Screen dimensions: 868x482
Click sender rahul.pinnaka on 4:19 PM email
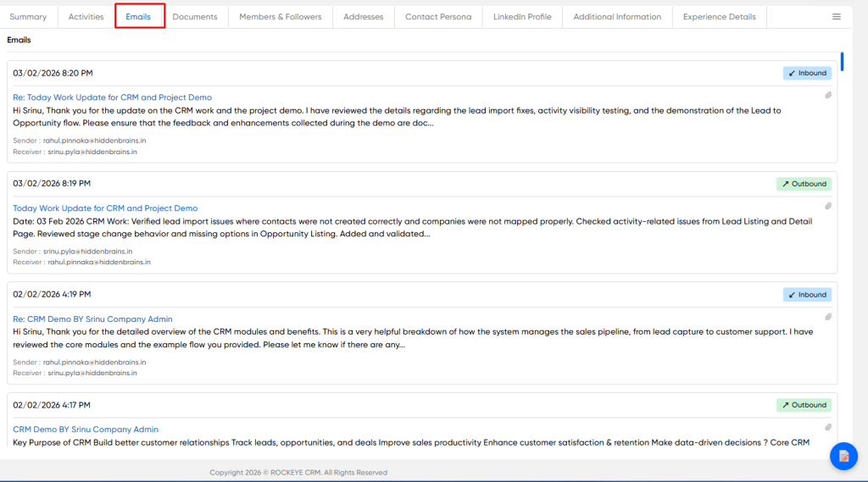coord(95,363)
